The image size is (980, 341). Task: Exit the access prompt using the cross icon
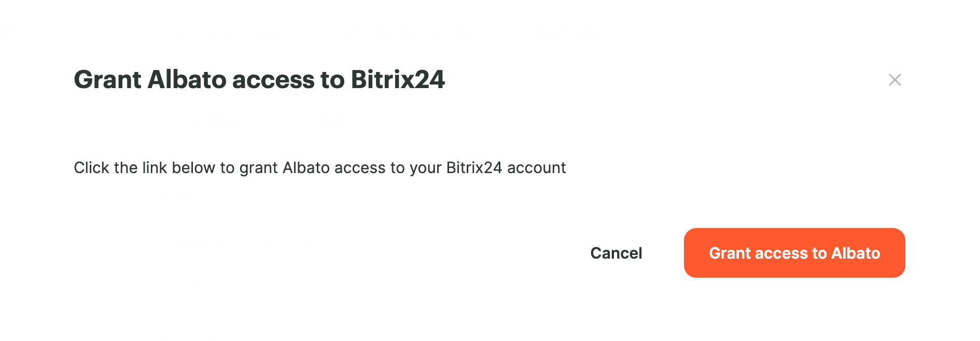(894, 80)
